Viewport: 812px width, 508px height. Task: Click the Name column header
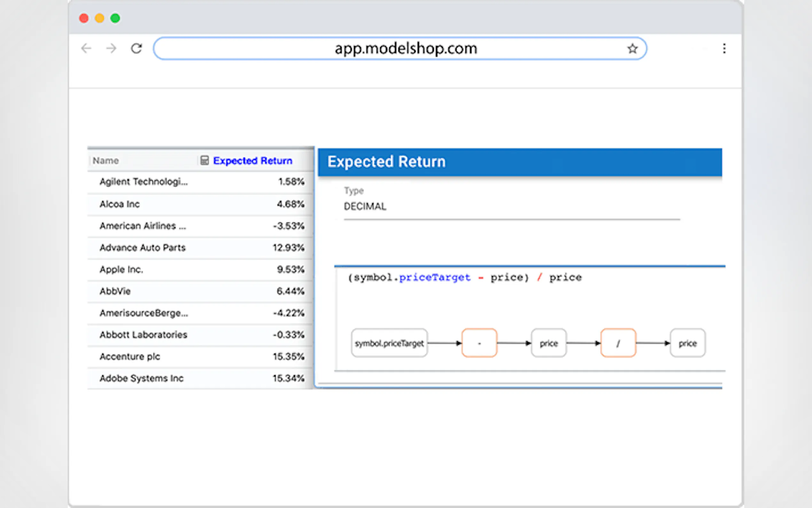click(106, 161)
